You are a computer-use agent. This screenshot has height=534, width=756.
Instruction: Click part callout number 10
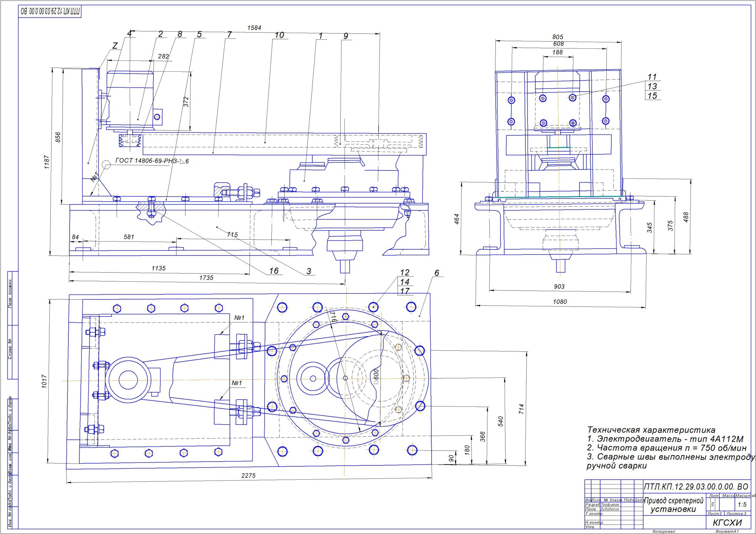click(279, 35)
